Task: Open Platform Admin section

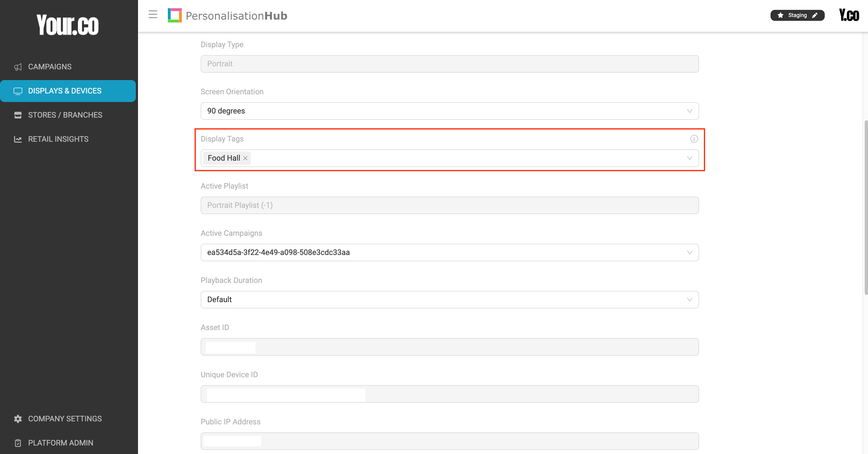Action: [x=60, y=443]
